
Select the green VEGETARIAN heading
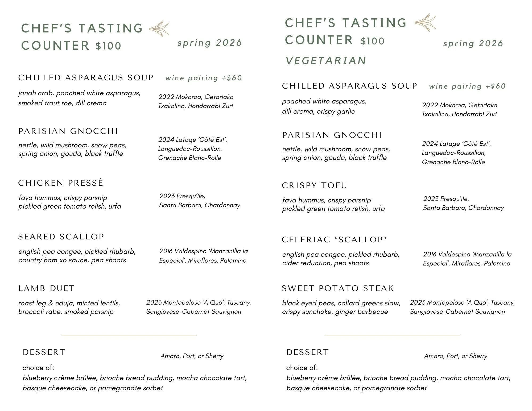(326, 61)
